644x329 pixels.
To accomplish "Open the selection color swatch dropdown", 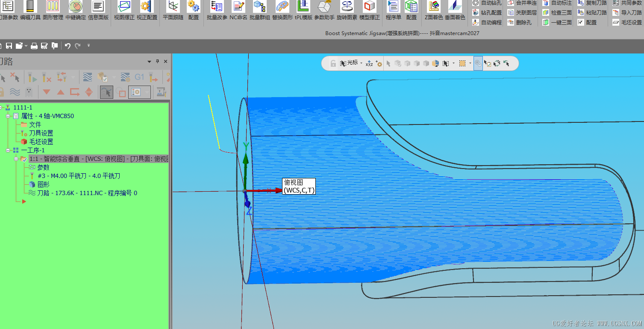I will (470, 63).
